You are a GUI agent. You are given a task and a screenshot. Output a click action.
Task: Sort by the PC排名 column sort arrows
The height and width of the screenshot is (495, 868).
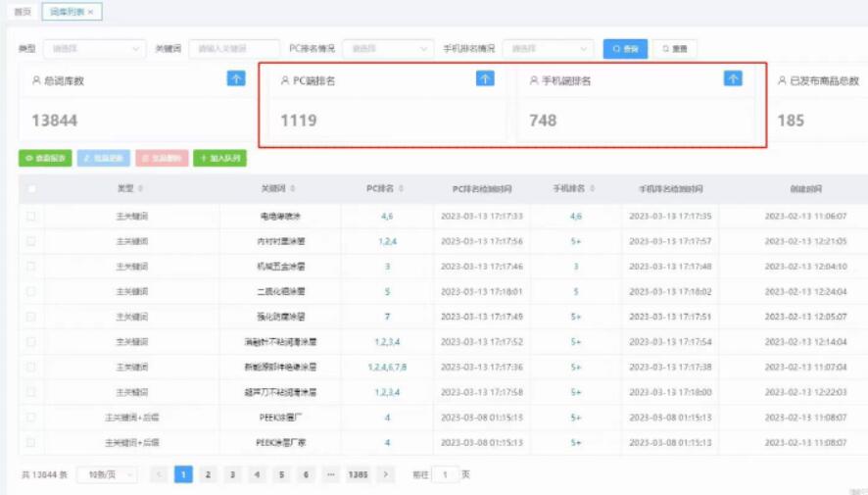[x=403, y=188]
